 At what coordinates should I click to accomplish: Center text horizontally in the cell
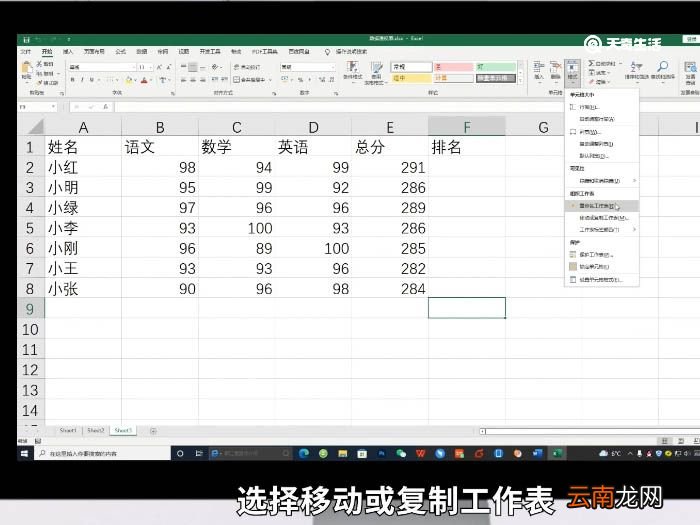pyautogui.click(x=193, y=80)
